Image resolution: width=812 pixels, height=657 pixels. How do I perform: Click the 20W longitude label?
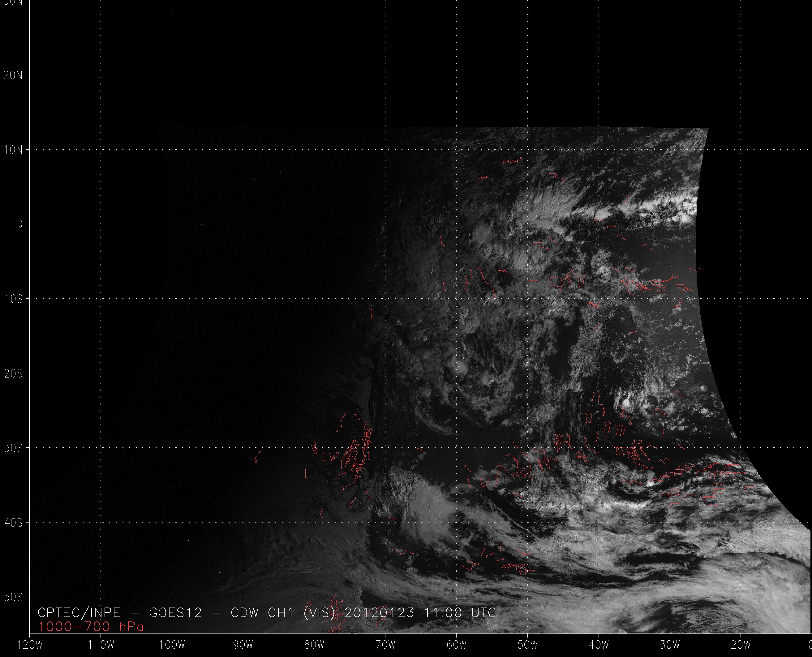(741, 645)
